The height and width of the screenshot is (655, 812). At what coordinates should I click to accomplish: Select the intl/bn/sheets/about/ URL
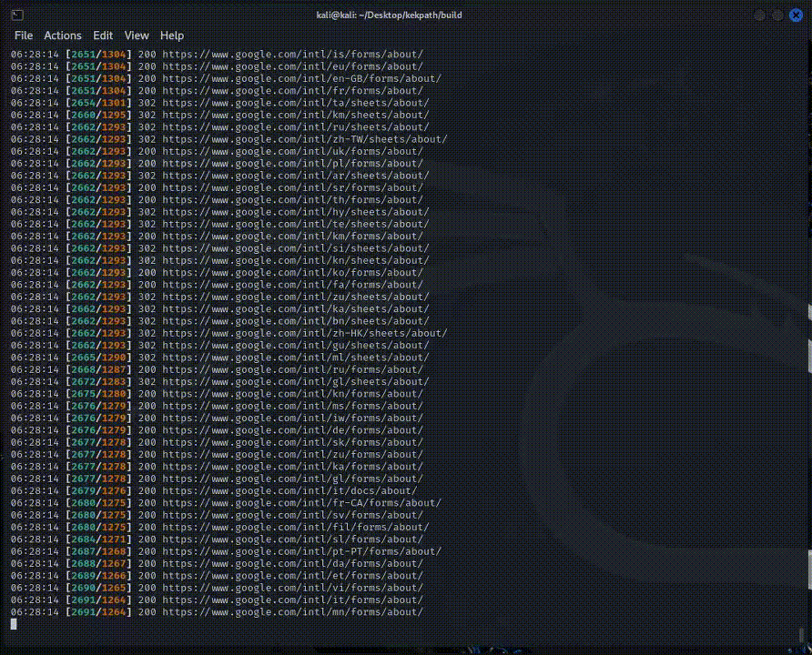point(296,321)
